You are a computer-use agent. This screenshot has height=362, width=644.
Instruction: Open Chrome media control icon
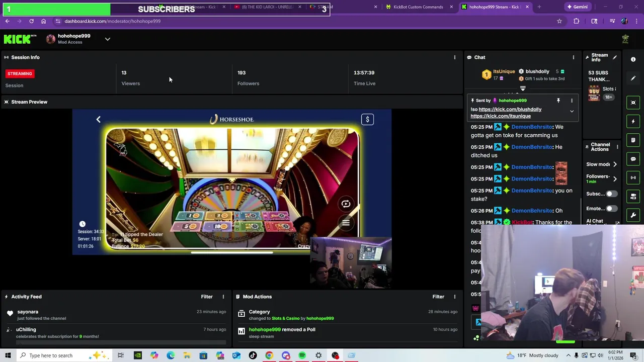(x=612, y=21)
